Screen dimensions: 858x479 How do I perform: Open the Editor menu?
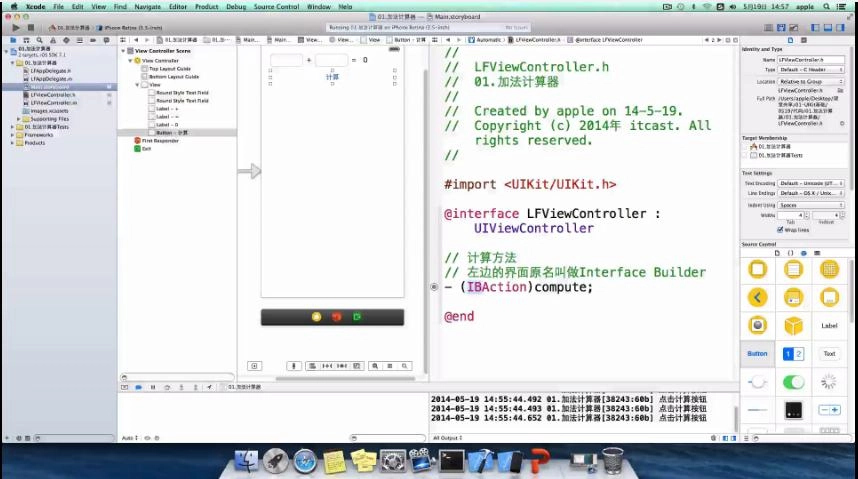tap(178, 7)
